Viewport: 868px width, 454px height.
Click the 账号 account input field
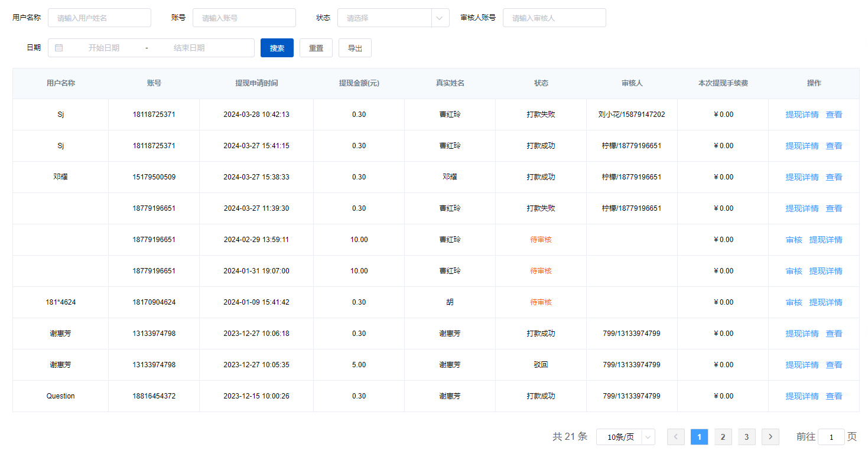244,18
